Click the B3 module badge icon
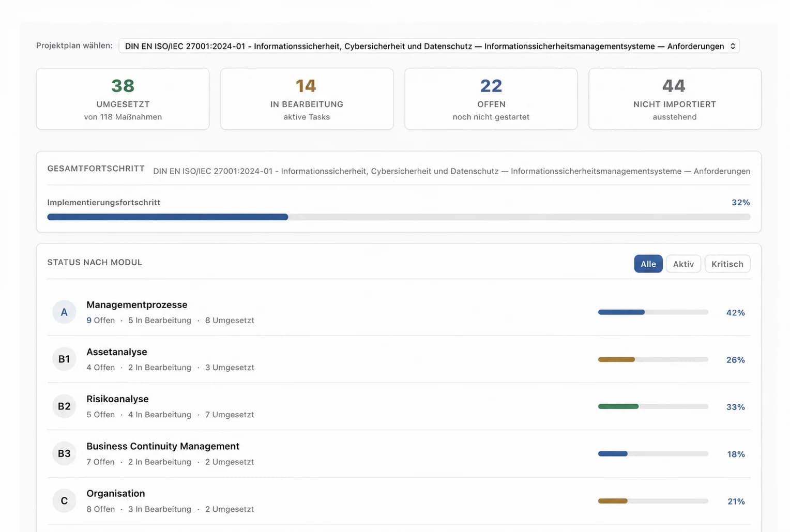The image size is (790, 532). (64, 453)
